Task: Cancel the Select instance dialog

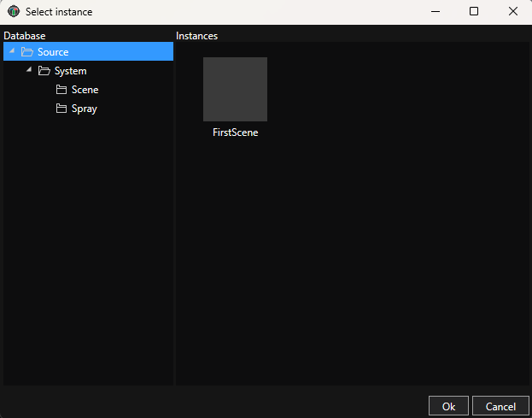Action: point(500,406)
